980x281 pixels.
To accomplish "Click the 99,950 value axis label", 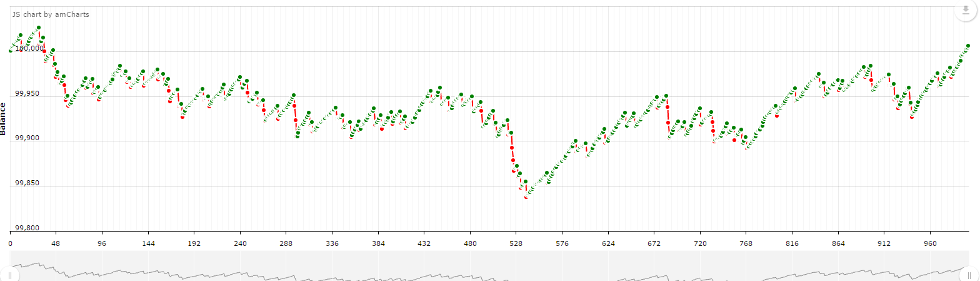I will (x=27, y=93).
